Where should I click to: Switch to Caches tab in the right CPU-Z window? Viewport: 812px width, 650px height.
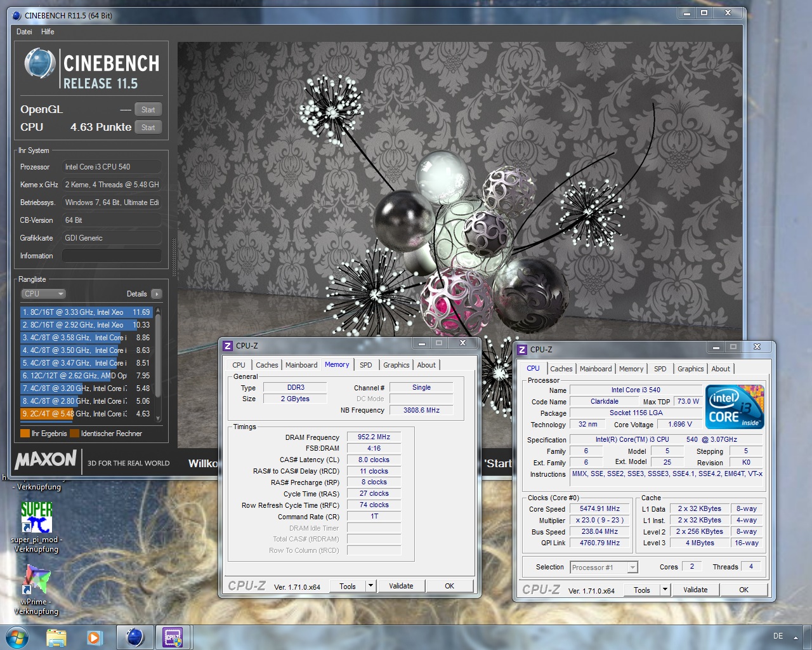(561, 369)
